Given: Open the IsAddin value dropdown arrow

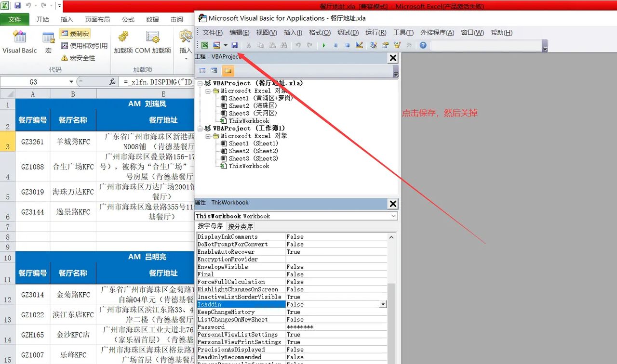Looking at the screenshot, I should (384, 304).
